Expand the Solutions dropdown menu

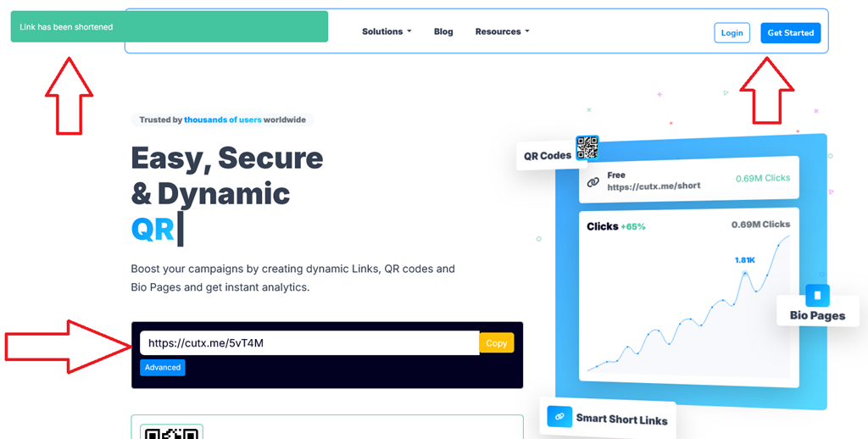click(x=387, y=31)
